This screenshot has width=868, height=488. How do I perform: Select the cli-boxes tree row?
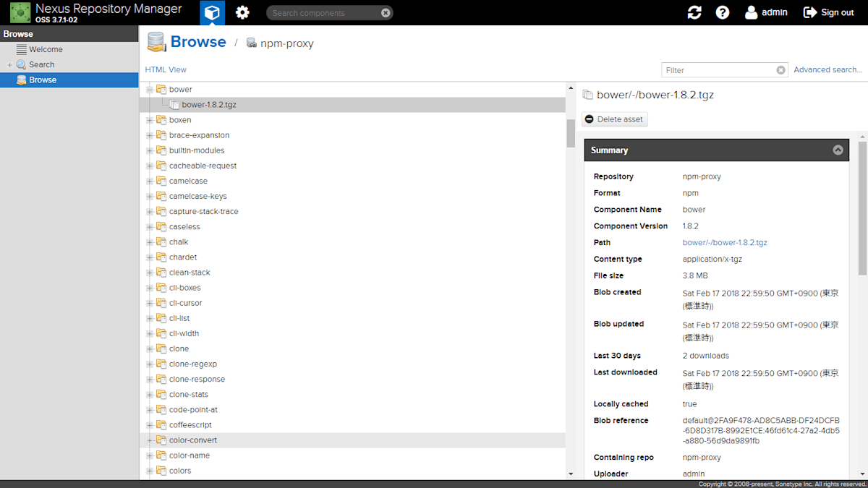pos(352,288)
